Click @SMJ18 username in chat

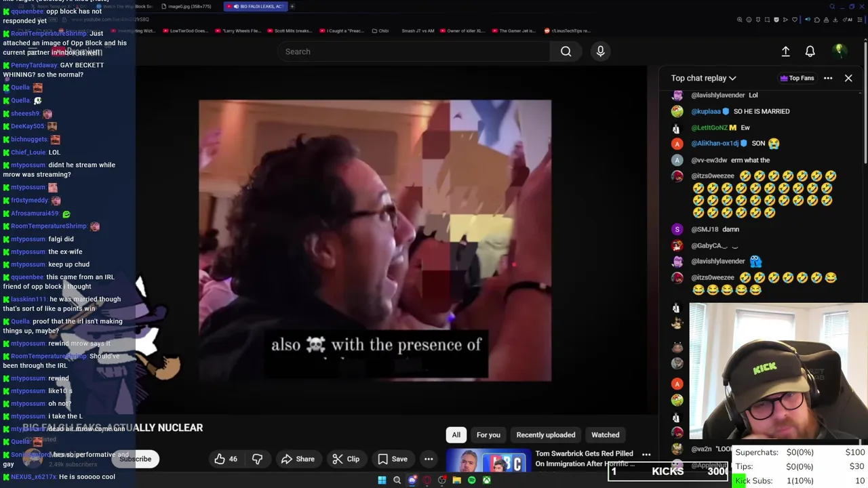point(705,229)
